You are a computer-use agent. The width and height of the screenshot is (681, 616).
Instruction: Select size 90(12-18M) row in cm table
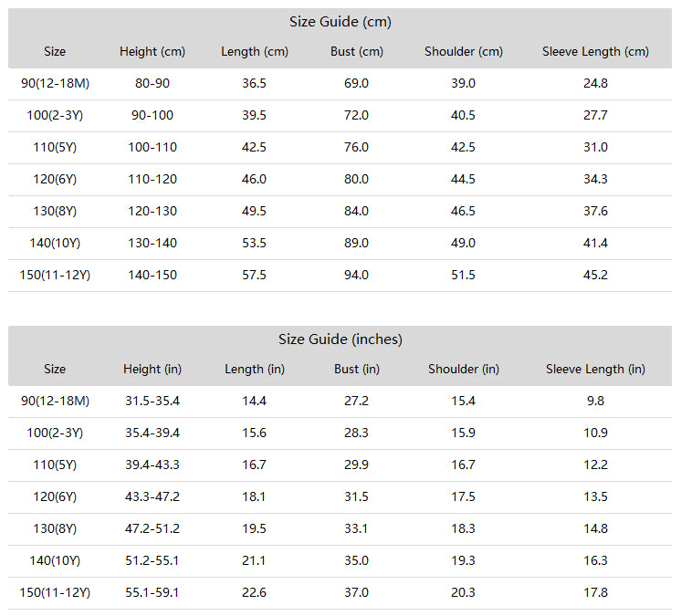point(340,83)
